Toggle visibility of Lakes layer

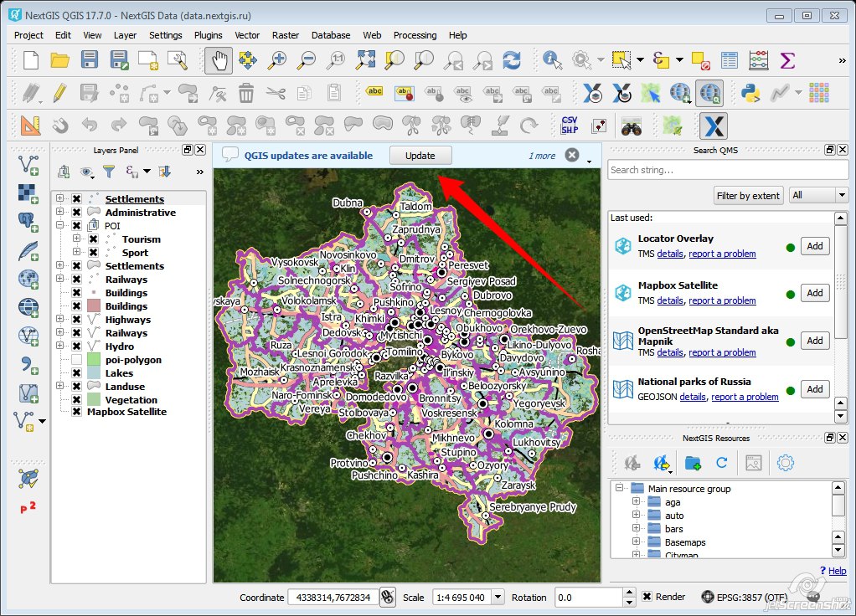point(76,373)
